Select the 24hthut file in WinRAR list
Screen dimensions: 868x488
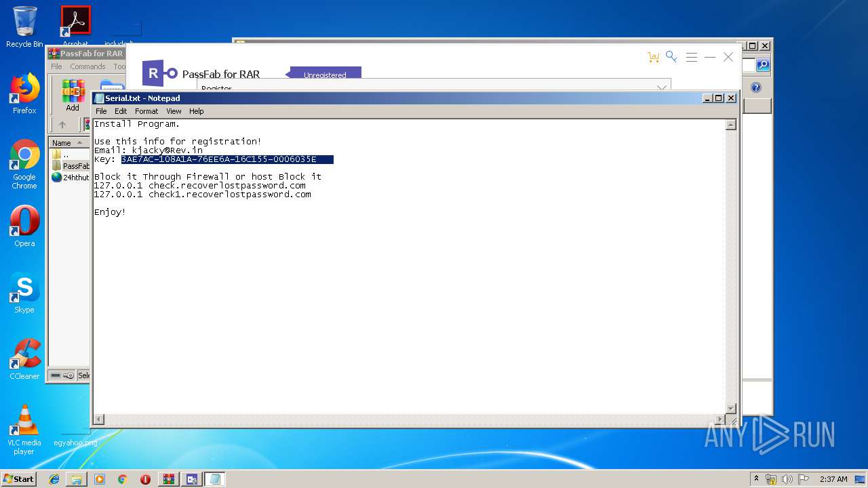point(71,178)
